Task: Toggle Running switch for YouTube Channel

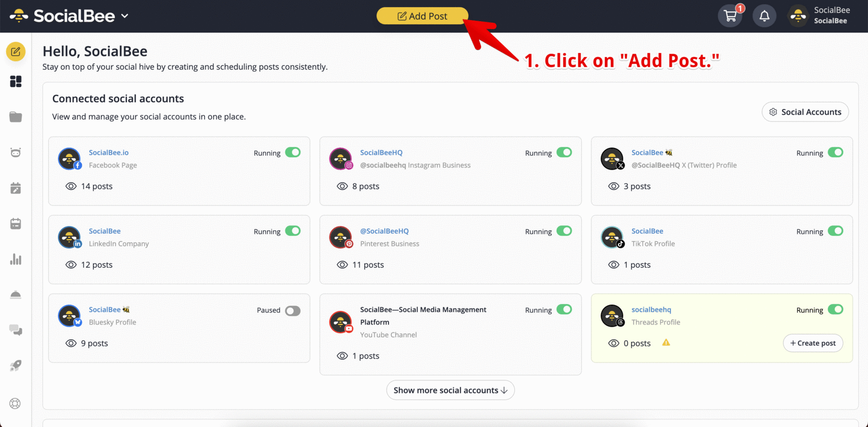Action: point(564,309)
